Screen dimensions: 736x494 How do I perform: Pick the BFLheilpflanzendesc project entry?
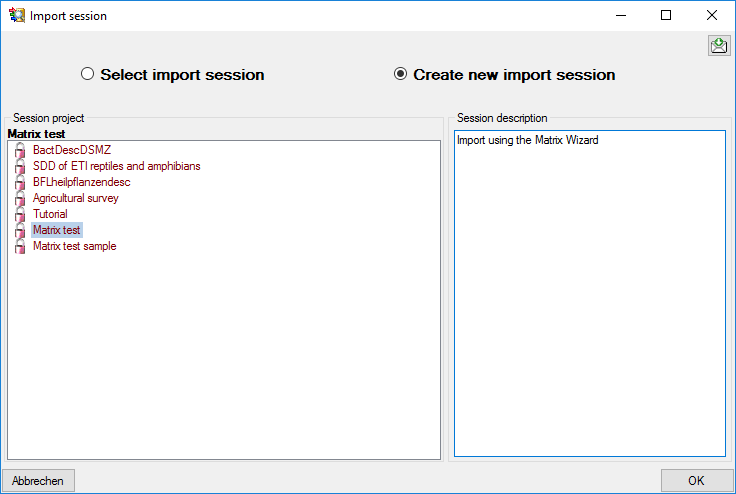[82, 182]
